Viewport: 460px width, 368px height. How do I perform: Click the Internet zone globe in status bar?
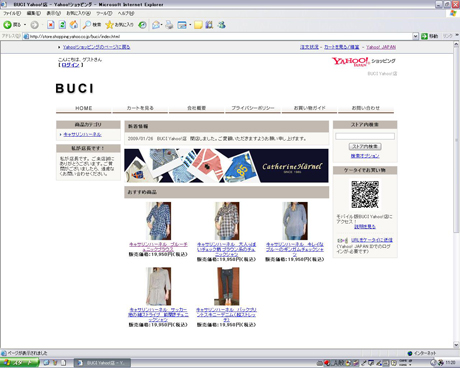410,353
